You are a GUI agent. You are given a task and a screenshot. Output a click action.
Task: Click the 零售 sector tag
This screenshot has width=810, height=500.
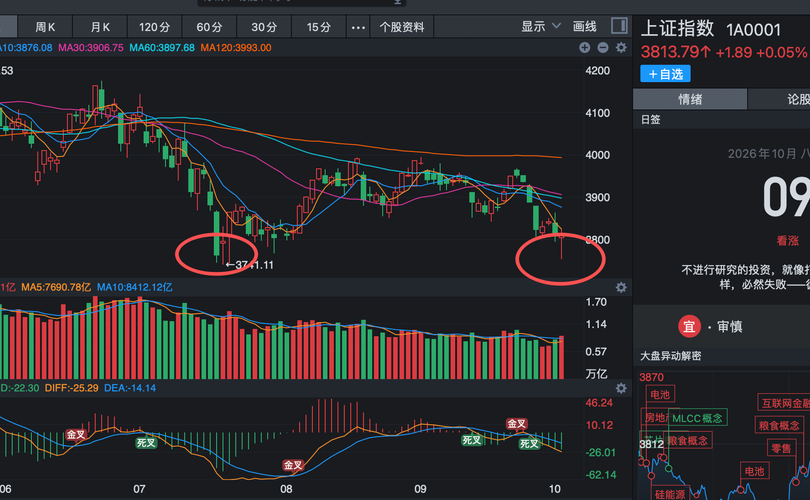pyautogui.click(x=781, y=448)
